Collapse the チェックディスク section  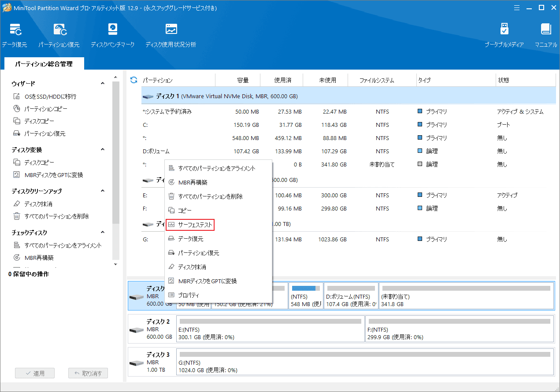[x=103, y=232]
